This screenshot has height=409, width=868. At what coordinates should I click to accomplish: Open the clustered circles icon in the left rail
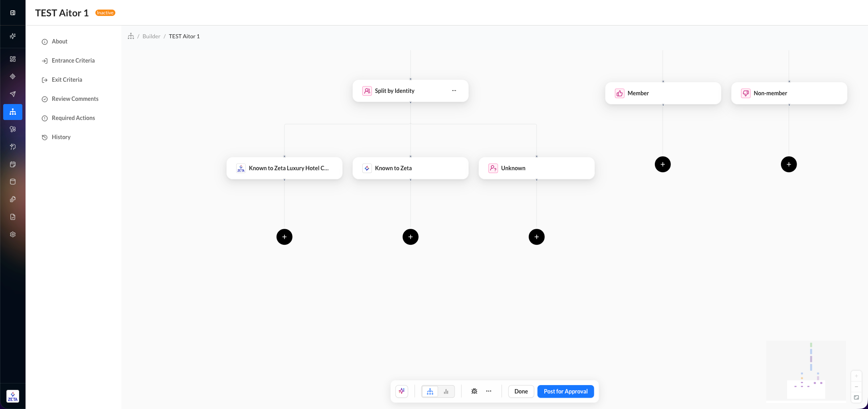click(13, 129)
